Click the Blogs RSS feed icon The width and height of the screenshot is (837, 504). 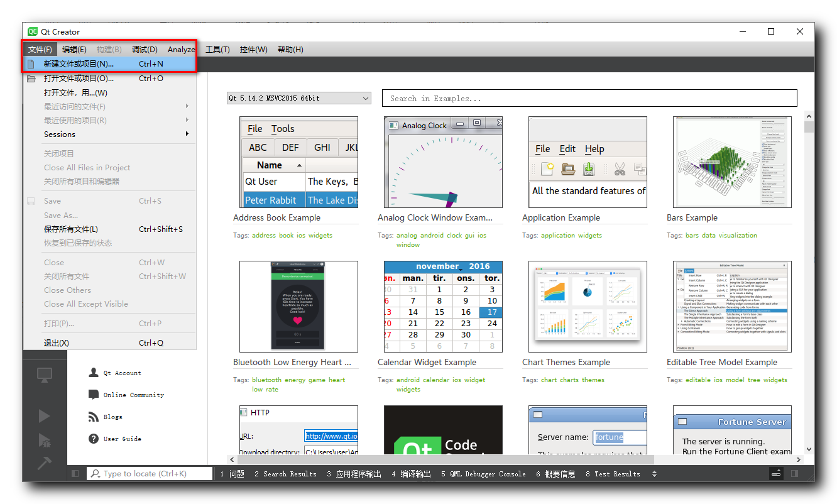[94, 417]
